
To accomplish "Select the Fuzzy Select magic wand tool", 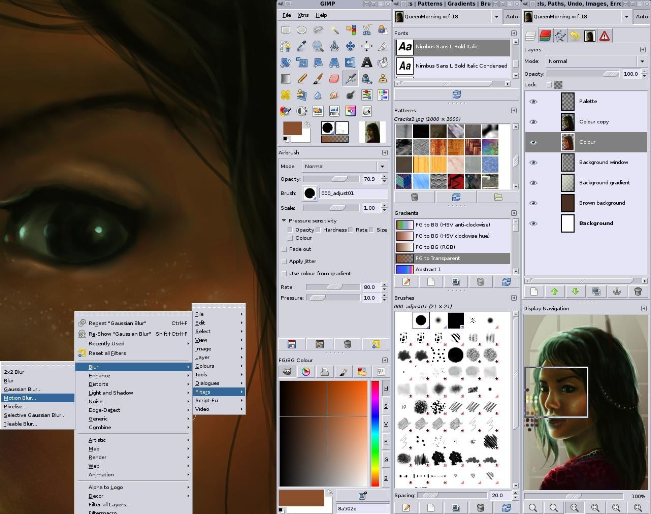I will [334, 30].
